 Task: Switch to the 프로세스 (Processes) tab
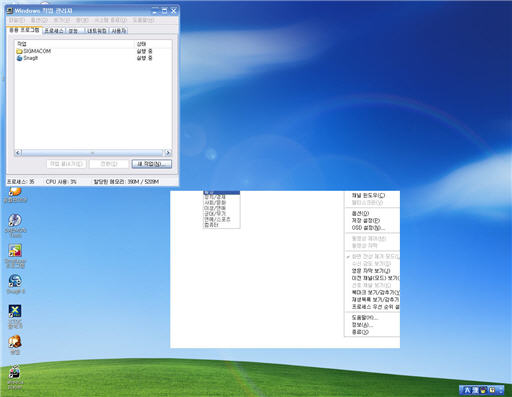coord(54,31)
